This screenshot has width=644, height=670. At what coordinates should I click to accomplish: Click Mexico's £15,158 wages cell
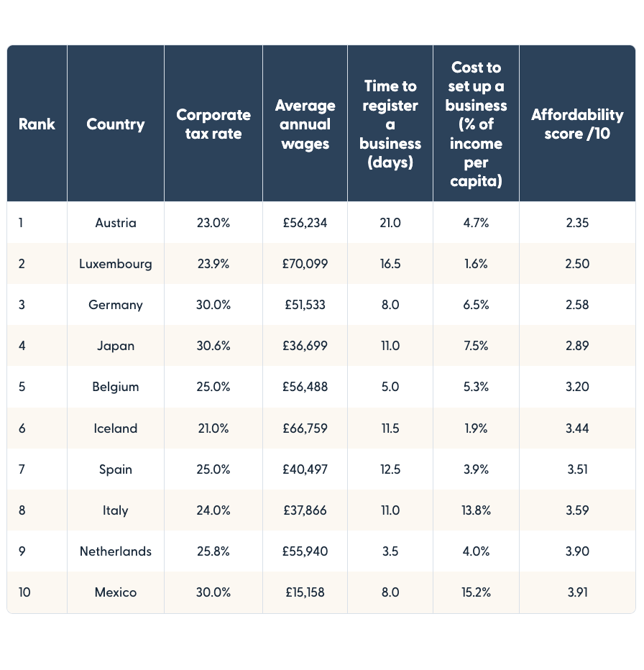(305, 593)
